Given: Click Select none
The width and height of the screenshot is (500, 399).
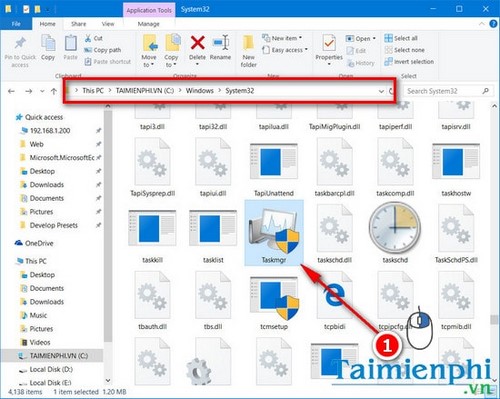Looking at the screenshot, I should click(404, 50).
